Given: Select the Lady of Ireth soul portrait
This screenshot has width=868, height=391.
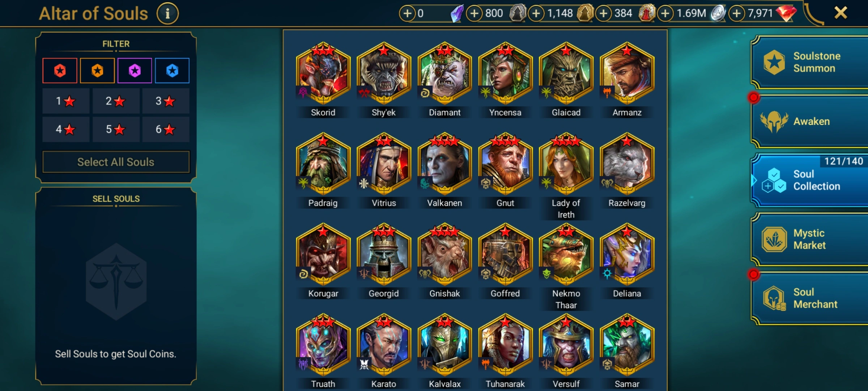Looking at the screenshot, I should tap(566, 164).
